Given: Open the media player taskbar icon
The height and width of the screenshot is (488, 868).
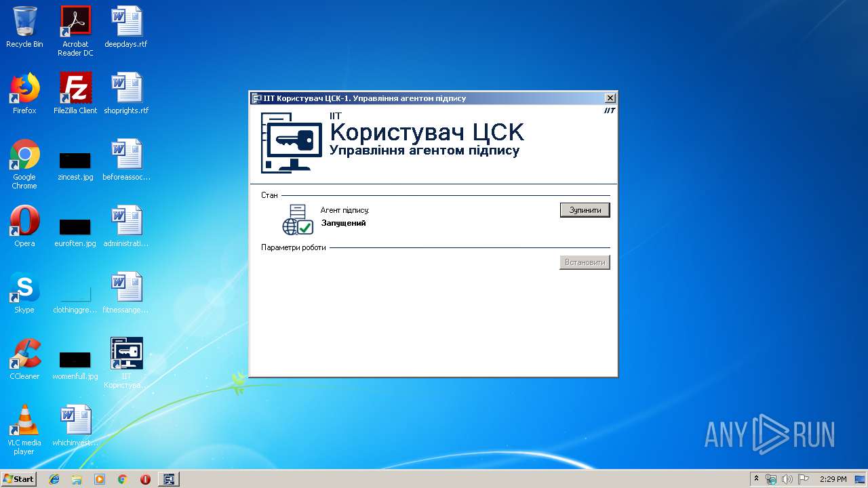Looking at the screenshot, I should coord(100,479).
